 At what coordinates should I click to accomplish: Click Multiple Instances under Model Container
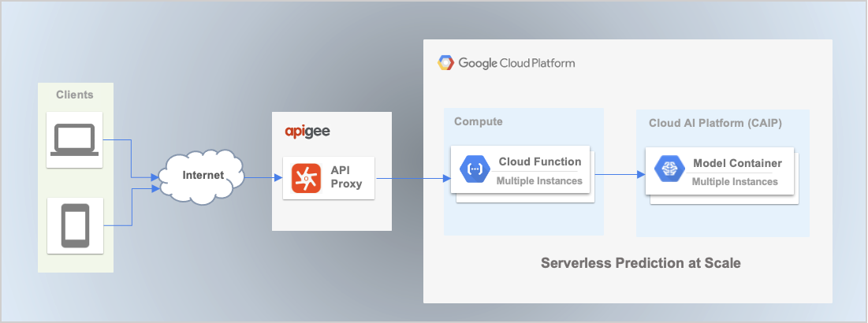click(735, 181)
